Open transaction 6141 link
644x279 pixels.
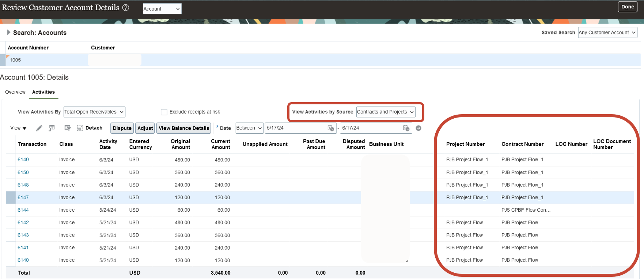point(23,248)
